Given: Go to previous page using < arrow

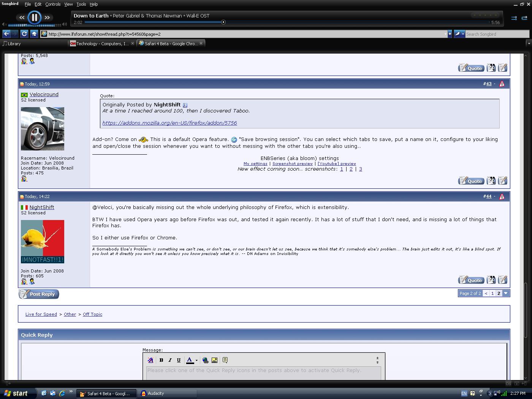Looking at the screenshot, I should click(486, 293).
